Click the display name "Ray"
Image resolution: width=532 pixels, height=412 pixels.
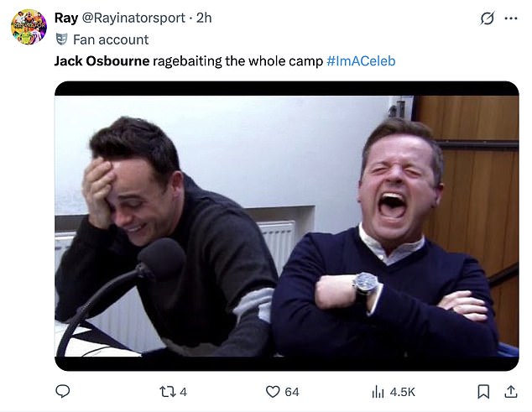pyautogui.click(x=66, y=18)
